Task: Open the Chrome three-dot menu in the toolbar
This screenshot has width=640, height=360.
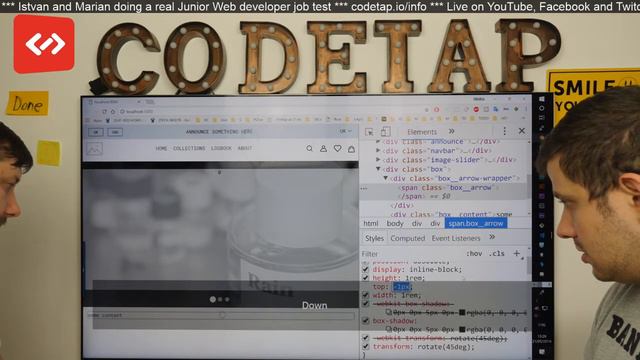Action: 525,109
